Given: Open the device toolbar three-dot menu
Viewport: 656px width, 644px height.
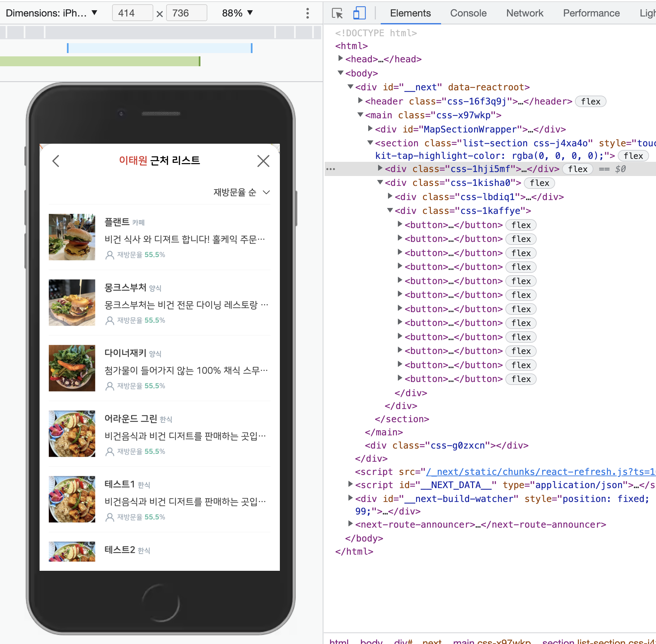Looking at the screenshot, I should 307,13.
